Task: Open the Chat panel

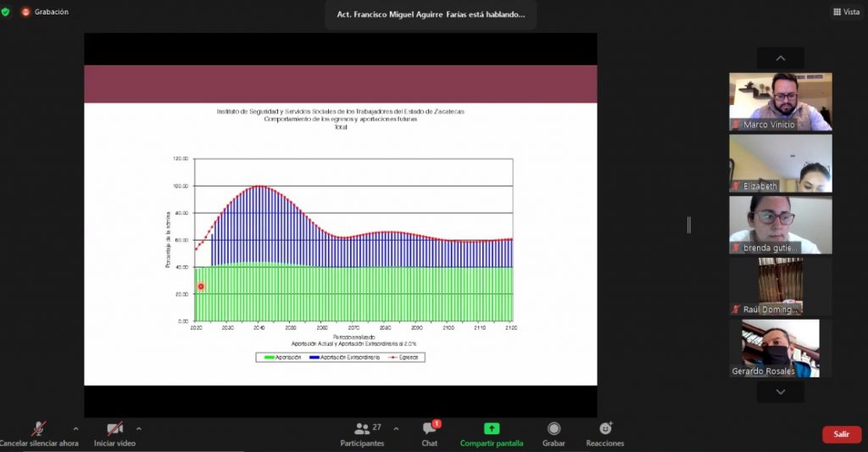Action: (x=430, y=429)
